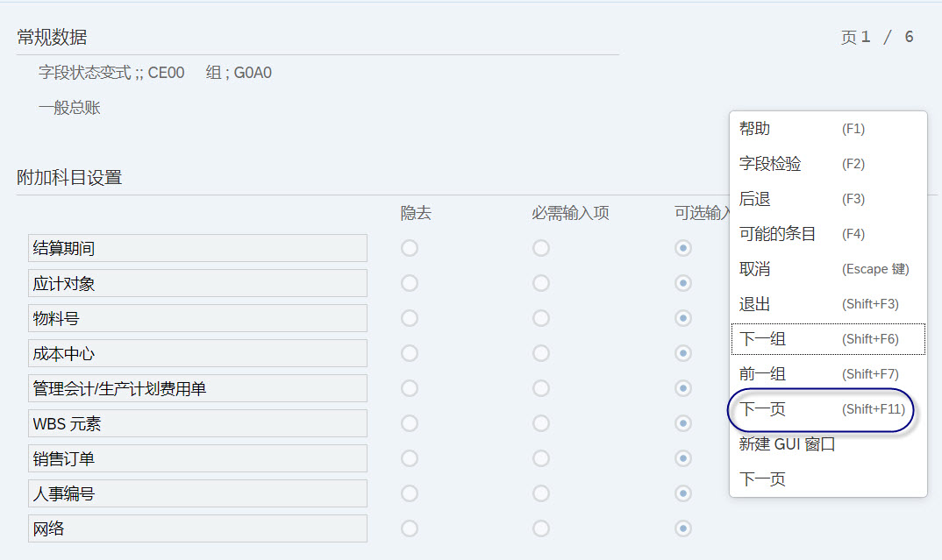
Task: Mark 人事编号 as 隐去
Action: pyautogui.click(x=410, y=493)
